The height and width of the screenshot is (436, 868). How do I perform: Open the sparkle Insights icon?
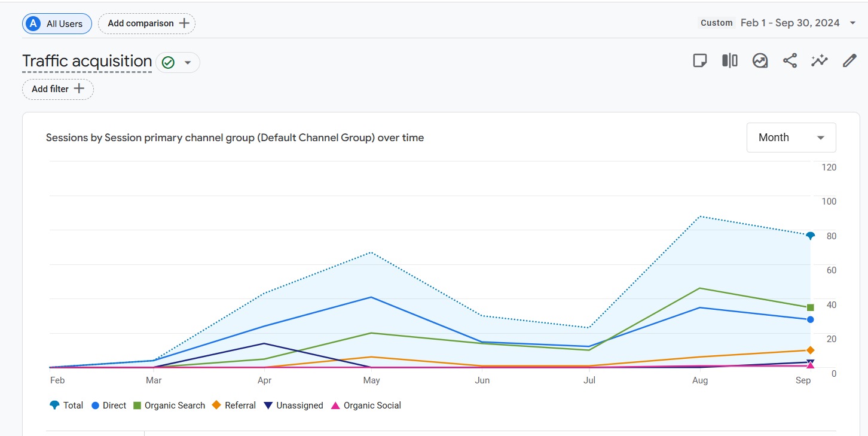(819, 61)
